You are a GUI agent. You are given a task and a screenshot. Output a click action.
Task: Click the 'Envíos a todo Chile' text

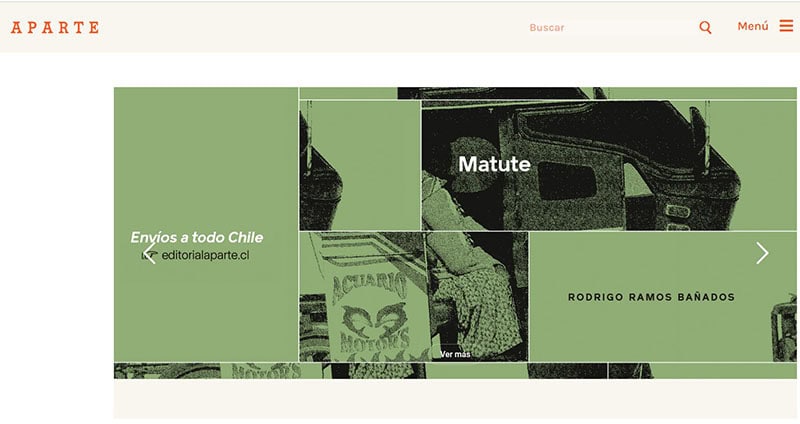197,237
